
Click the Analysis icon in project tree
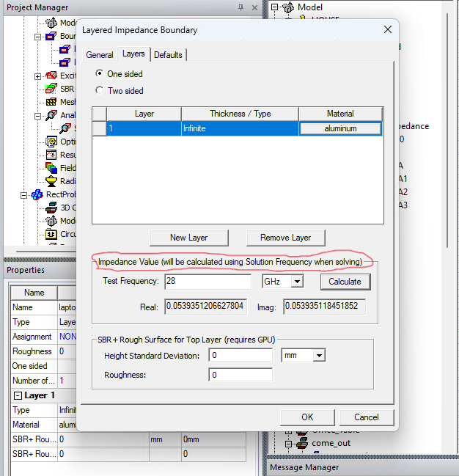[x=51, y=115]
